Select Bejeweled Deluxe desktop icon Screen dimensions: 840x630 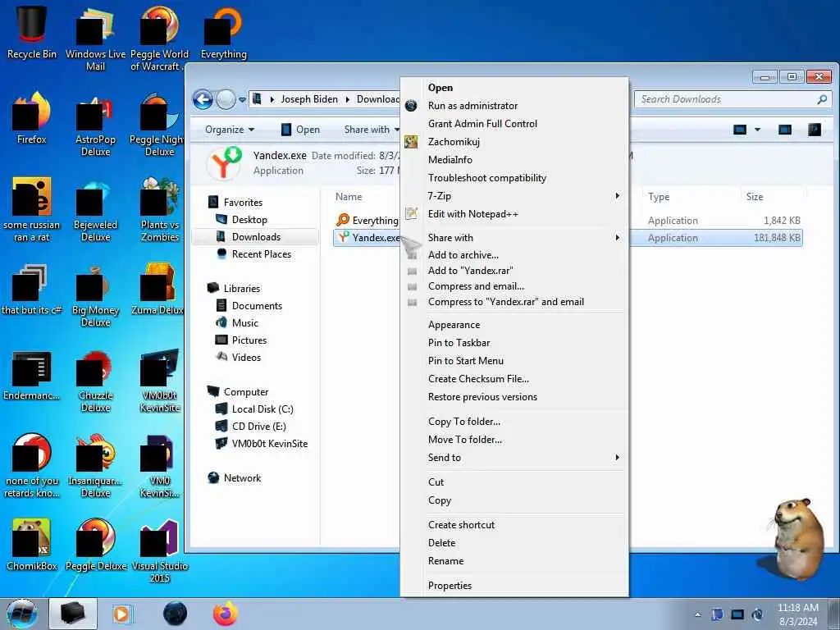(95, 210)
